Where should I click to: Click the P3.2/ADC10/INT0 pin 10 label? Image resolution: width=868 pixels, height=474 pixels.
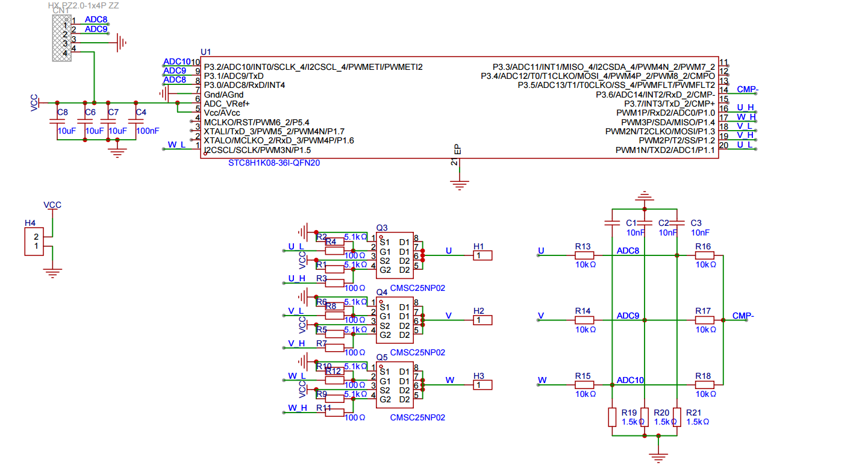(x=313, y=67)
